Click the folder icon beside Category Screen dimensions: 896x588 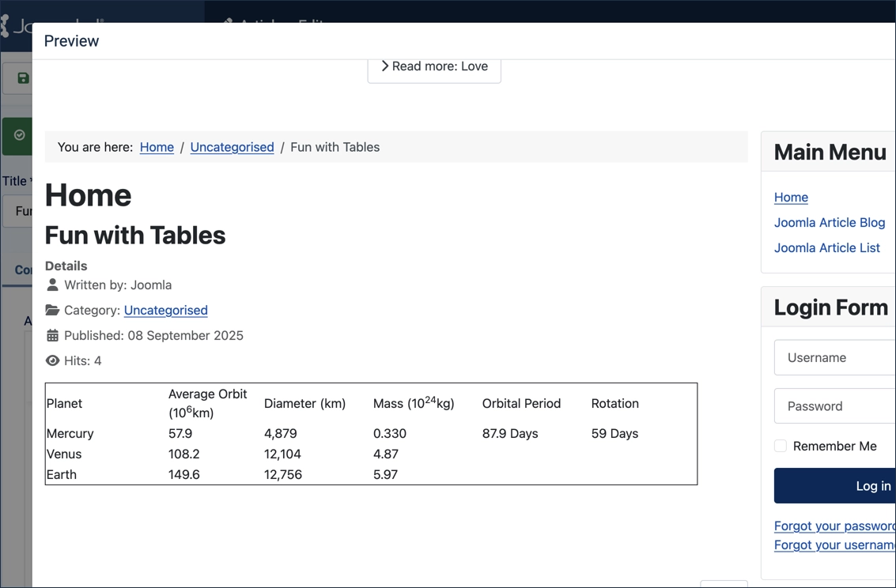51,310
